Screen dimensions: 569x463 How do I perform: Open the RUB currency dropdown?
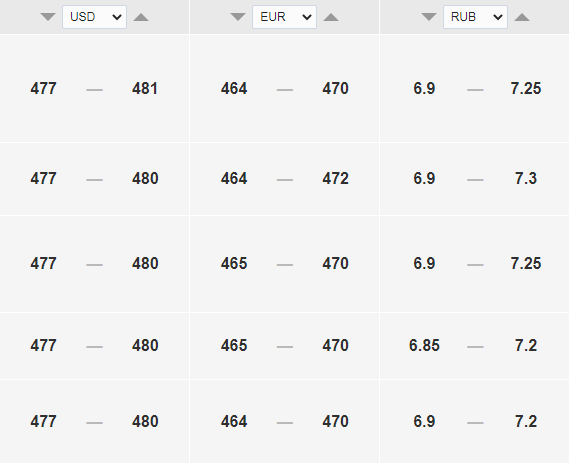point(475,17)
